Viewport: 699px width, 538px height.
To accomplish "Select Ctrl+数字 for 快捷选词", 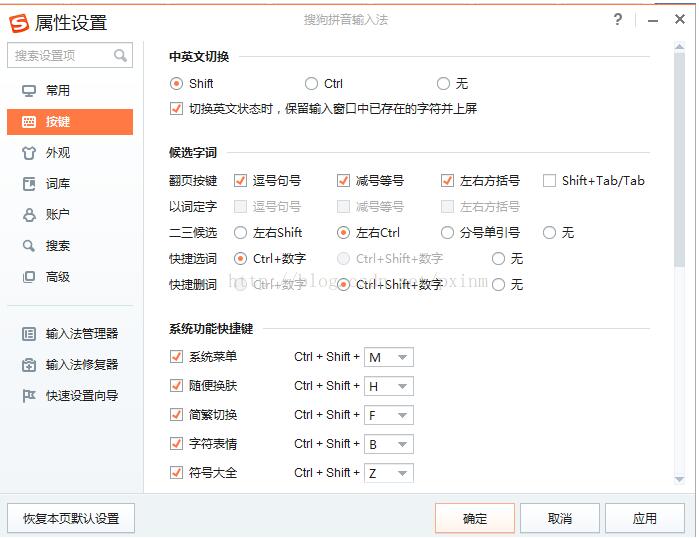I will [240, 259].
